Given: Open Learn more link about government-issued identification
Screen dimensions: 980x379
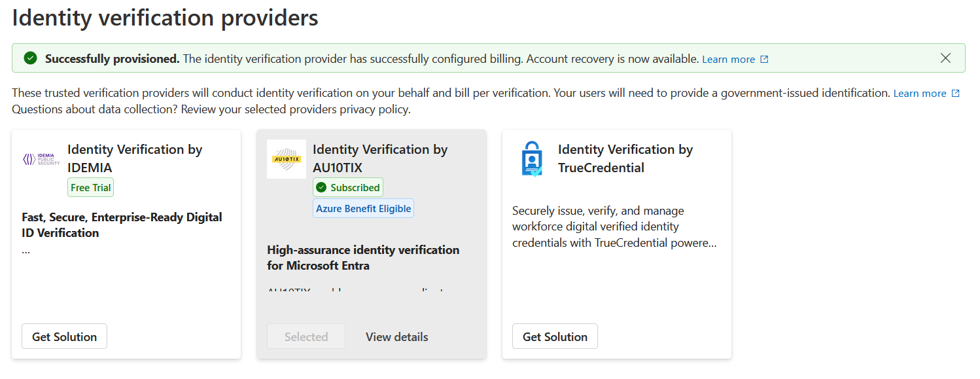Looking at the screenshot, I should (x=919, y=94).
